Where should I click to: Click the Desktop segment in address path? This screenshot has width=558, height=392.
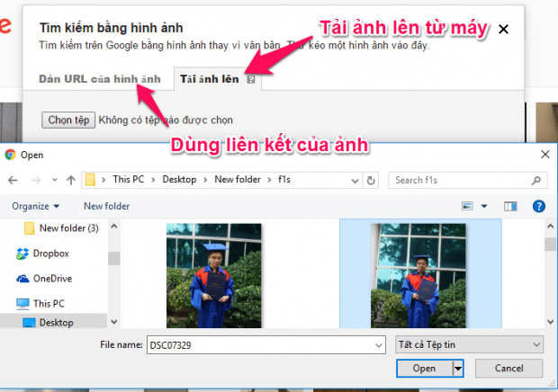click(x=181, y=180)
